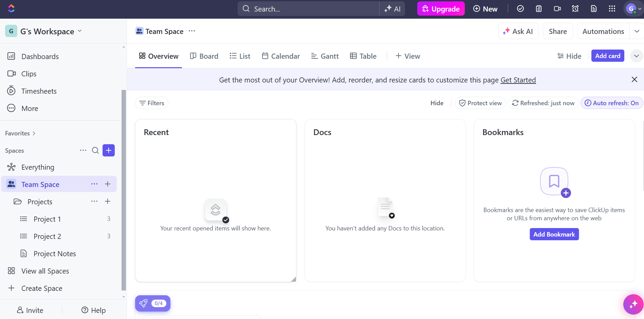The image size is (644, 319).
Task: Open user avatar profile menu
Action: tap(633, 9)
